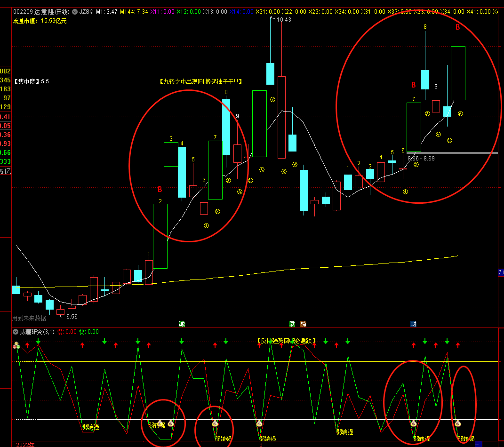Click the rightmost money bag icon in indicator pane

tap(458, 423)
